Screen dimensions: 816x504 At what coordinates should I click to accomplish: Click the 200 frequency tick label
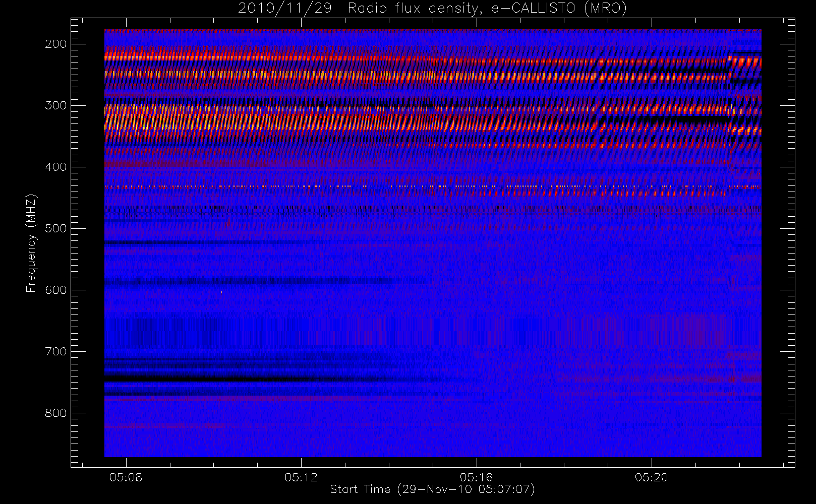(56, 44)
